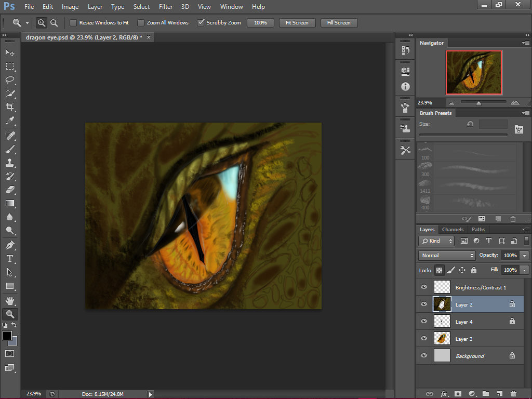Disable Scrubby Zoom

(200, 22)
